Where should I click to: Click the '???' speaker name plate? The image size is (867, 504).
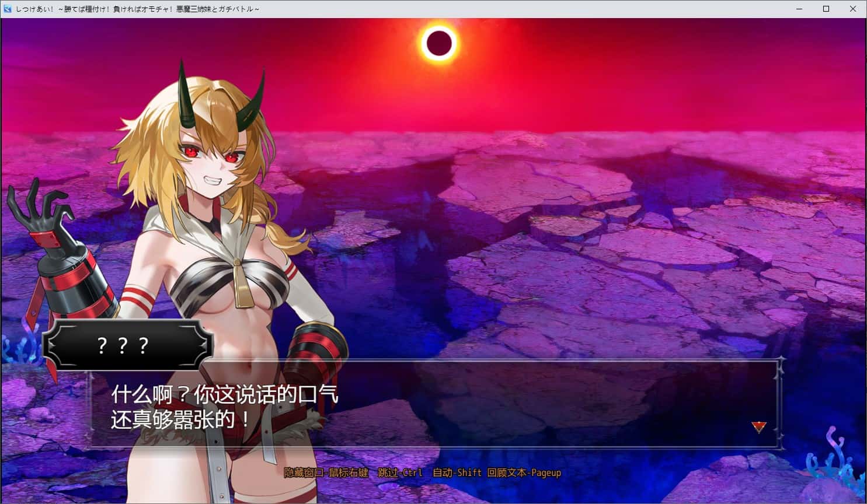128,345
